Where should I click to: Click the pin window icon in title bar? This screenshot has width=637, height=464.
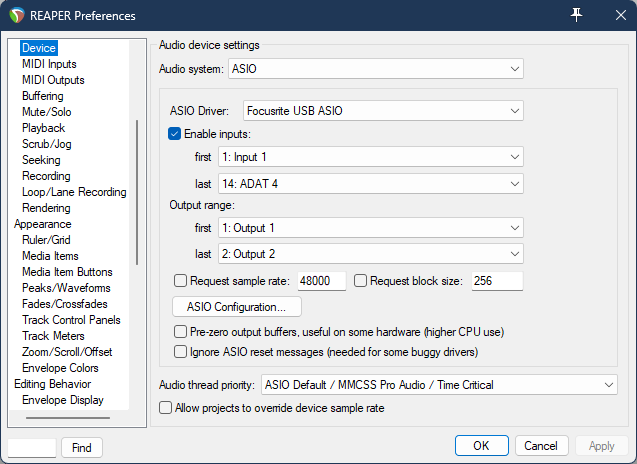pos(576,16)
